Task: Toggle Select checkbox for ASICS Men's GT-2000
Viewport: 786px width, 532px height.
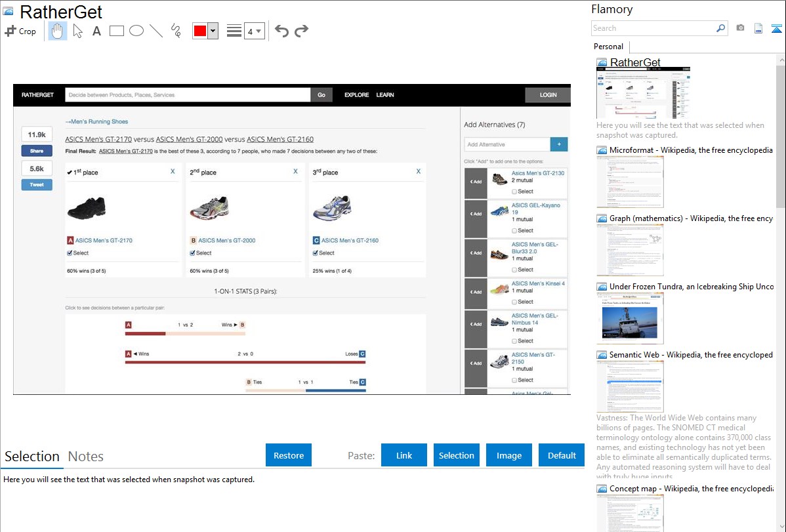Action: tap(192, 253)
